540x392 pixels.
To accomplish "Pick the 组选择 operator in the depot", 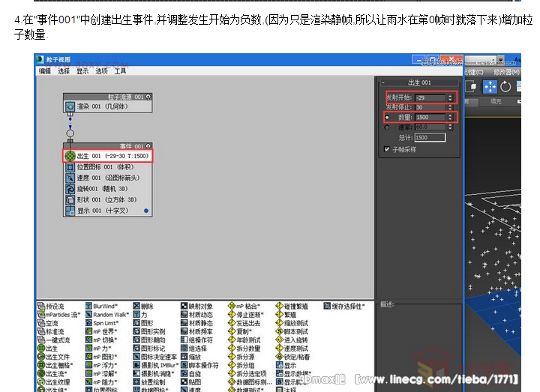I will 194,349.
